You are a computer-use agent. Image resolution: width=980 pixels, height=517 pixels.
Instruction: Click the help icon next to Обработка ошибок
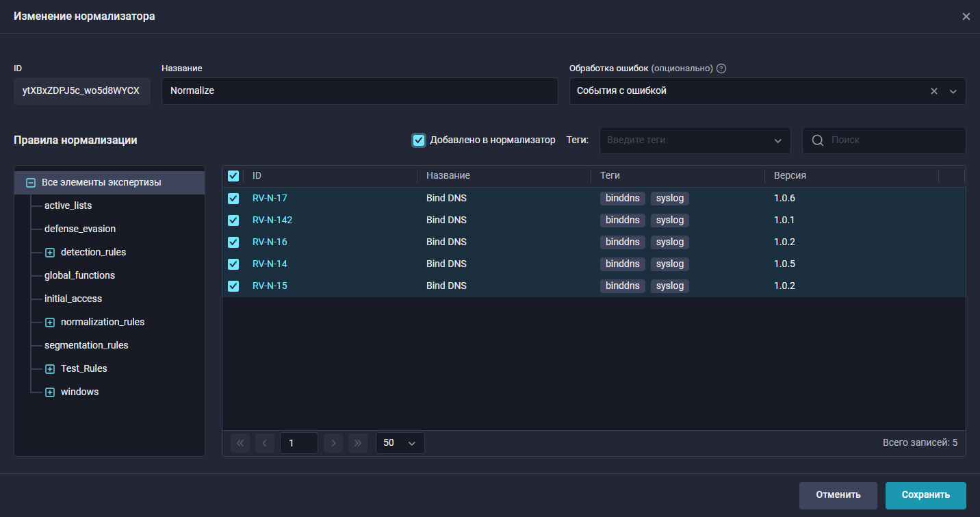[x=721, y=68]
